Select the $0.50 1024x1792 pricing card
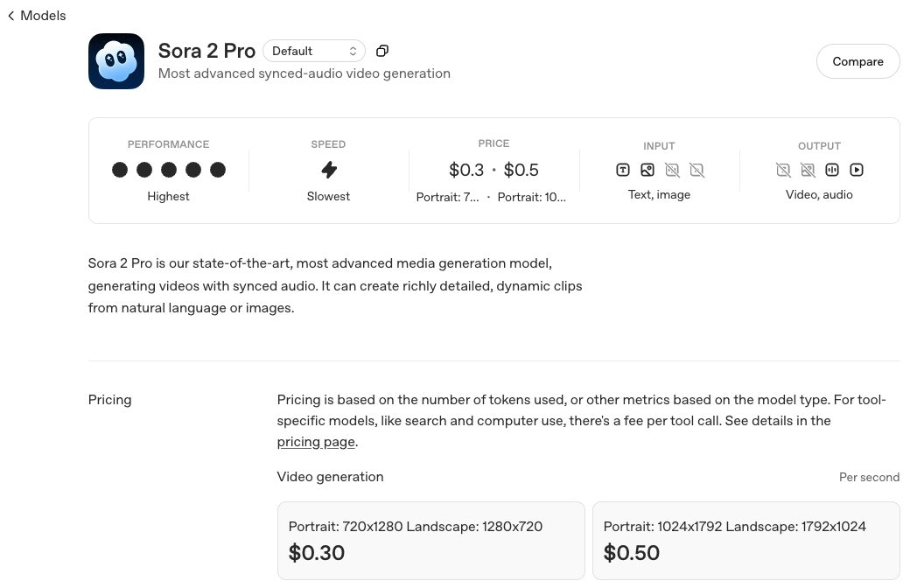The image size is (924, 588). tap(745, 540)
